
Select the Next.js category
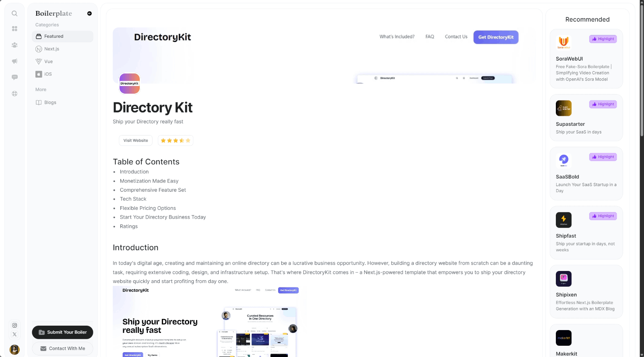point(62,49)
